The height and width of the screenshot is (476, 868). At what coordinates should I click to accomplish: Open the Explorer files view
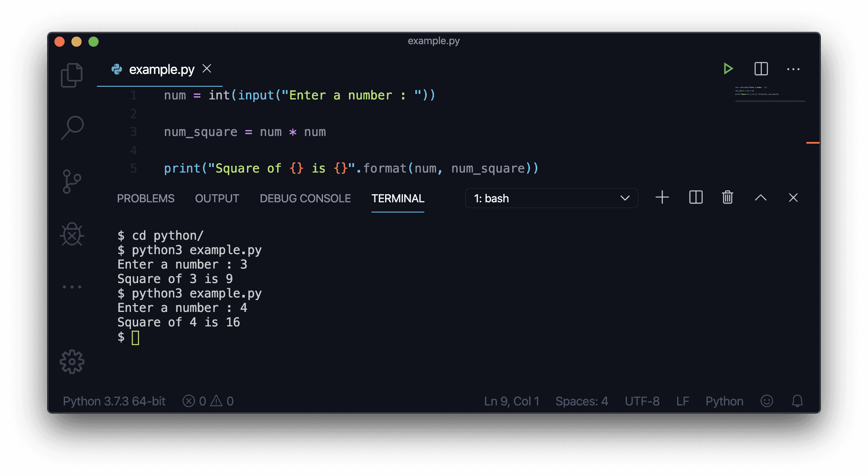tap(72, 75)
